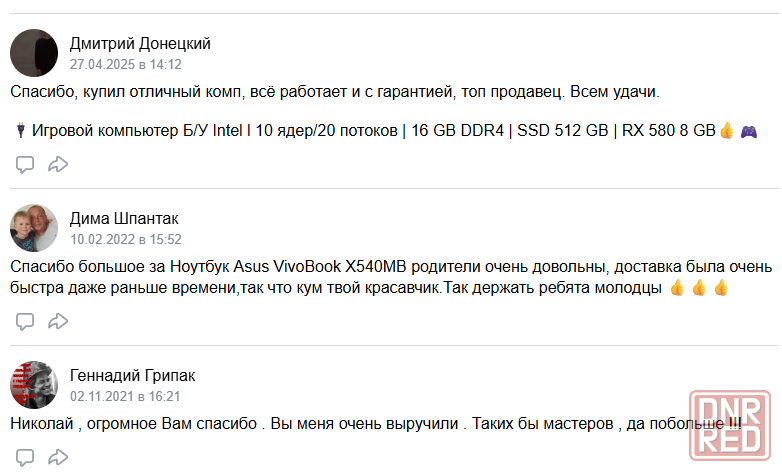Share Дмитрий Донецкий's review via arrow icon
The height and width of the screenshot is (476, 782).
click(58, 164)
